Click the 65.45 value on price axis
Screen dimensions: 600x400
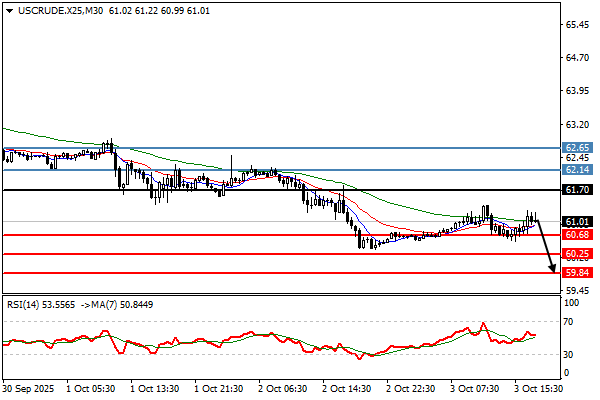577,26
